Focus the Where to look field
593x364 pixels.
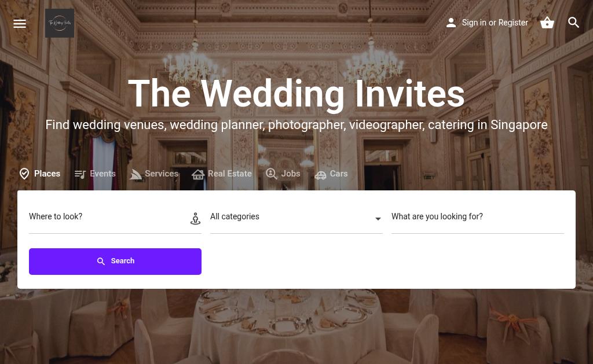coord(108,217)
